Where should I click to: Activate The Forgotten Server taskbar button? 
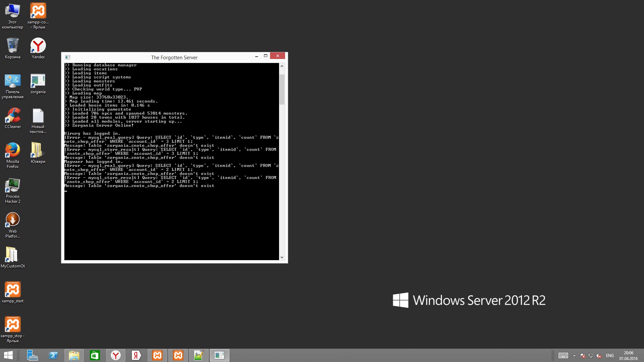tap(219, 355)
